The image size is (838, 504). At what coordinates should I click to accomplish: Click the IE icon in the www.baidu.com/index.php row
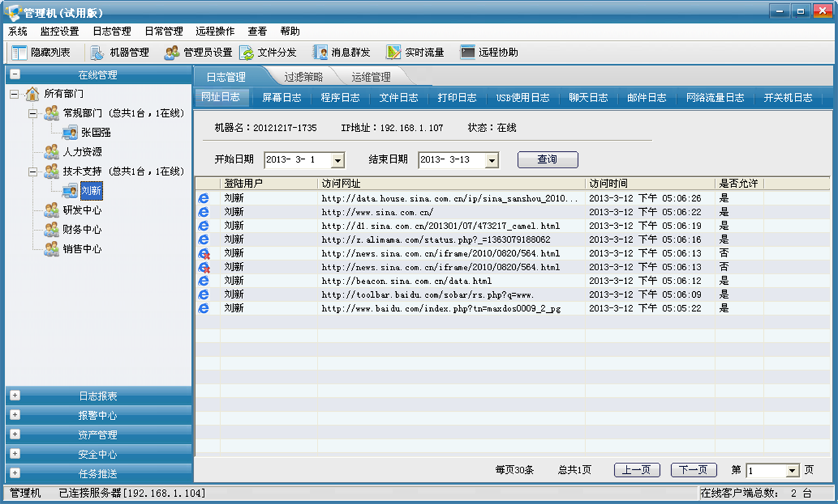204,308
